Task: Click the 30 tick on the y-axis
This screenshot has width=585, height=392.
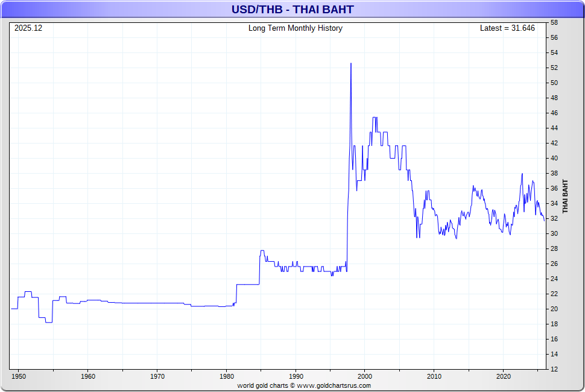Action: [554, 234]
